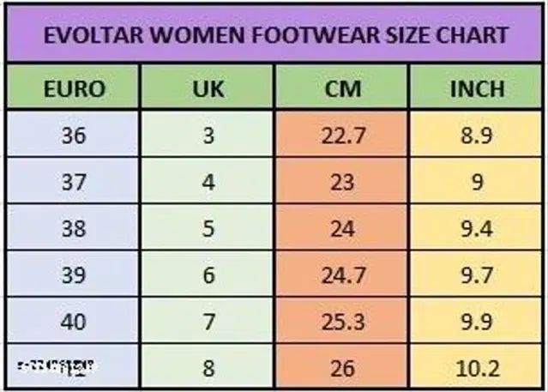This screenshot has height=392, width=548.
Task: Click the UK size 7 cell
Action: pos(208,320)
